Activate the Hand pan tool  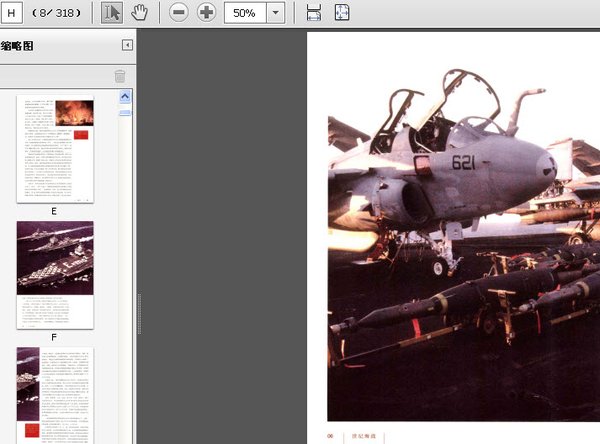[139, 13]
